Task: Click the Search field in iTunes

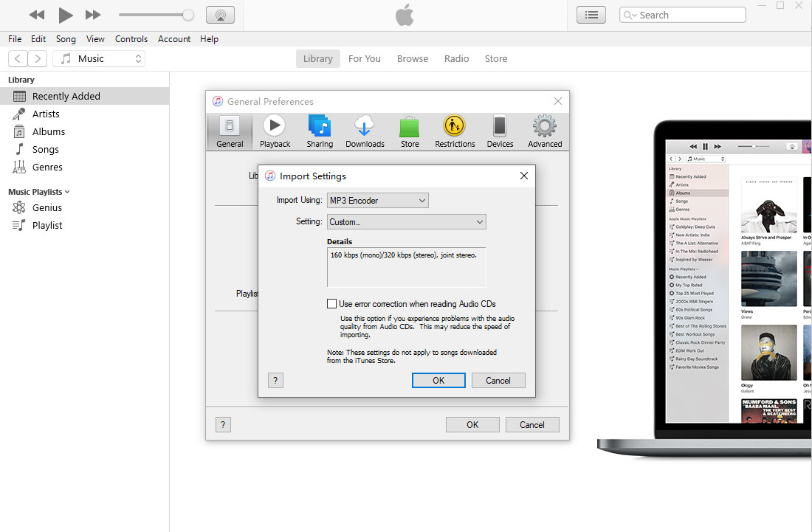Action: point(683,15)
